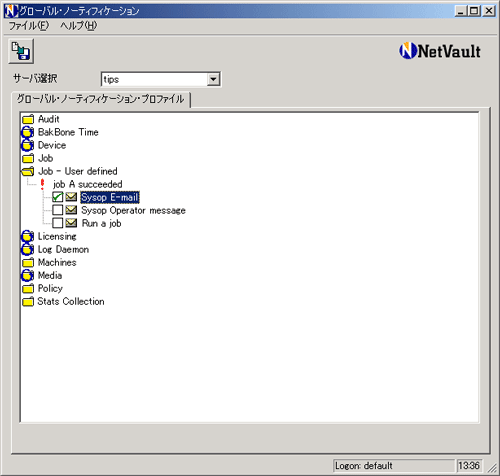Click the Licensing circled folder icon
Image resolution: width=500 pixels, height=476 pixels.
point(28,237)
